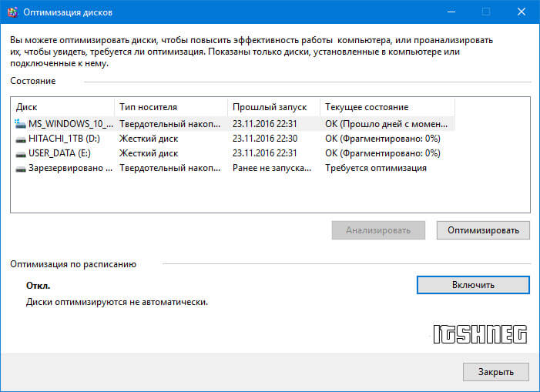Click the Закрыть button

click(x=495, y=371)
